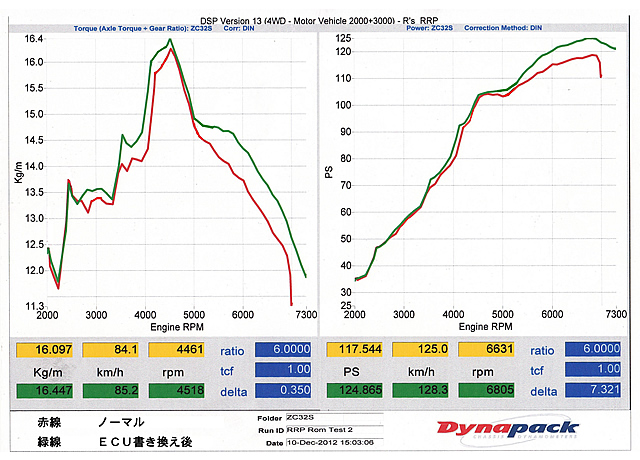Click the green 6805 rpm field
This screenshot has width=640, height=460.
point(486,390)
